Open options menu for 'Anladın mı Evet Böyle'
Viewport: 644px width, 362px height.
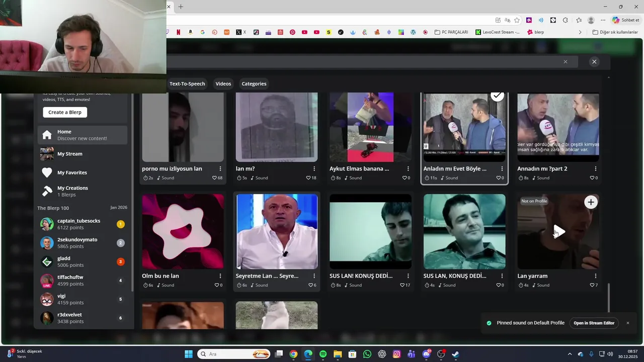[502, 169]
